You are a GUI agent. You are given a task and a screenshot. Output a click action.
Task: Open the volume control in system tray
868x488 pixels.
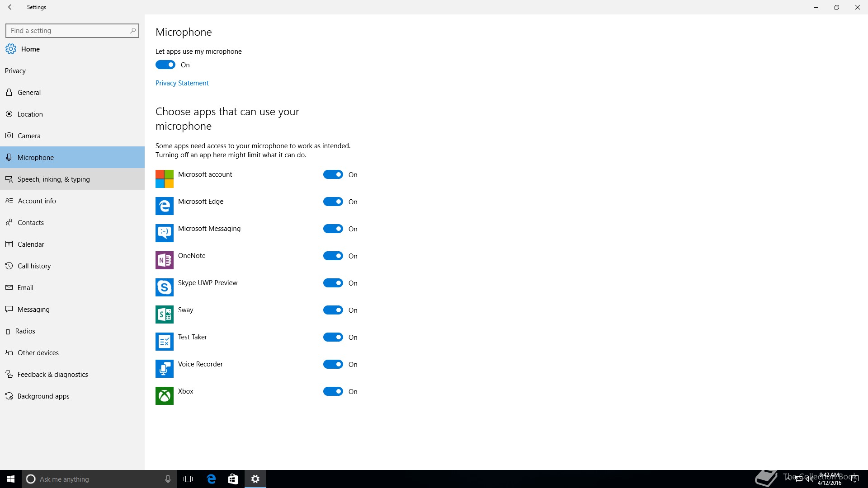(x=809, y=479)
